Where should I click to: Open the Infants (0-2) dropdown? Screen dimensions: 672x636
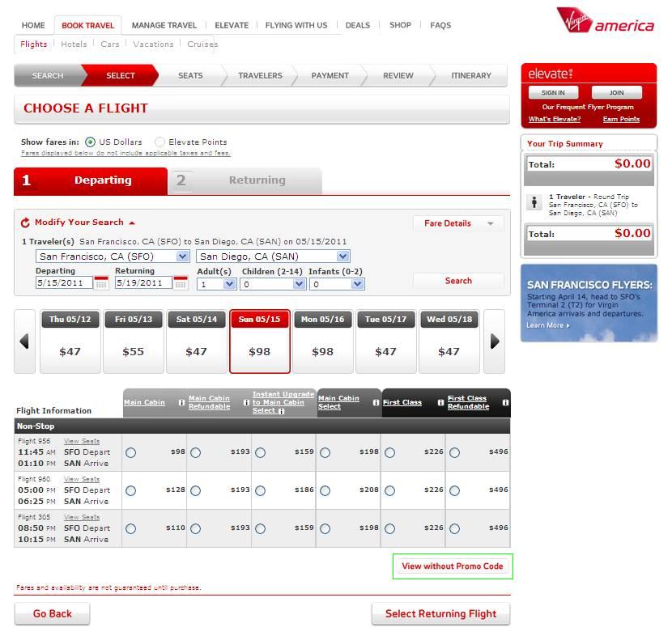337,284
